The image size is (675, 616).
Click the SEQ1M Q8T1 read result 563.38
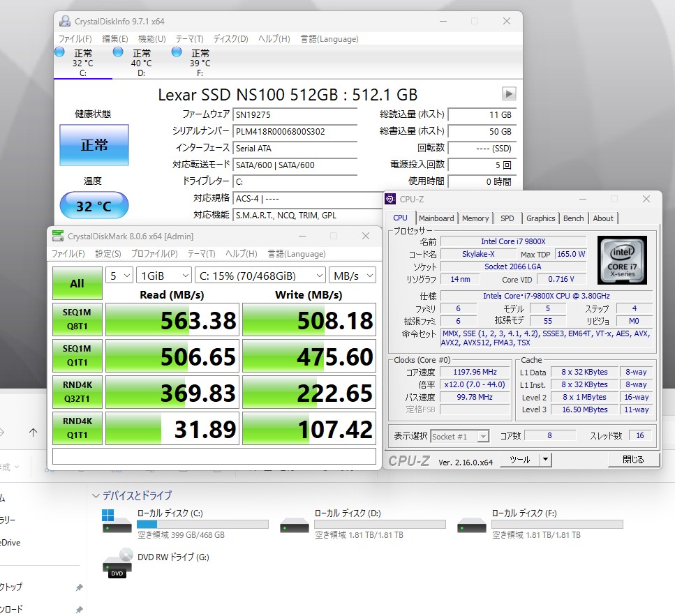click(x=172, y=320)
